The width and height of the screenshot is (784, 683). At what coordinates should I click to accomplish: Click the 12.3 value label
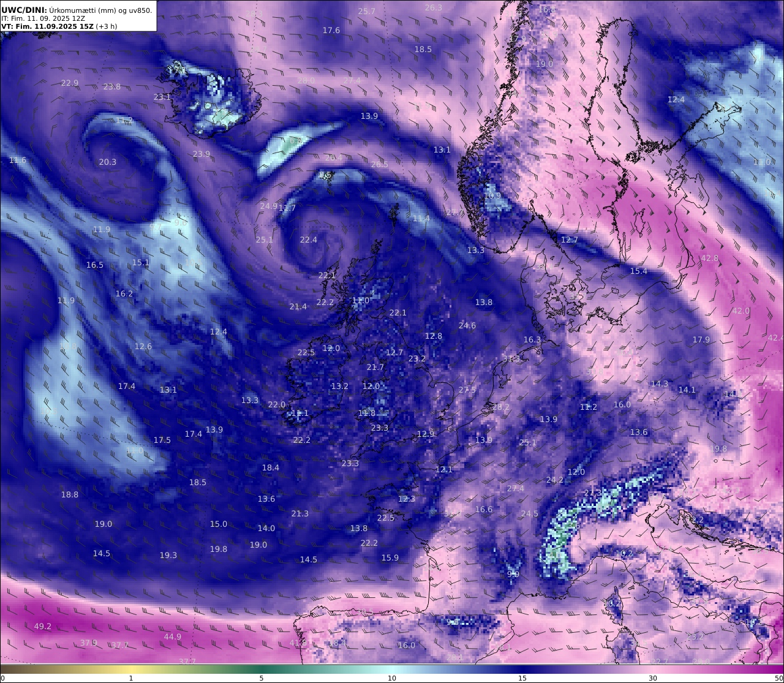click(407, 499)
